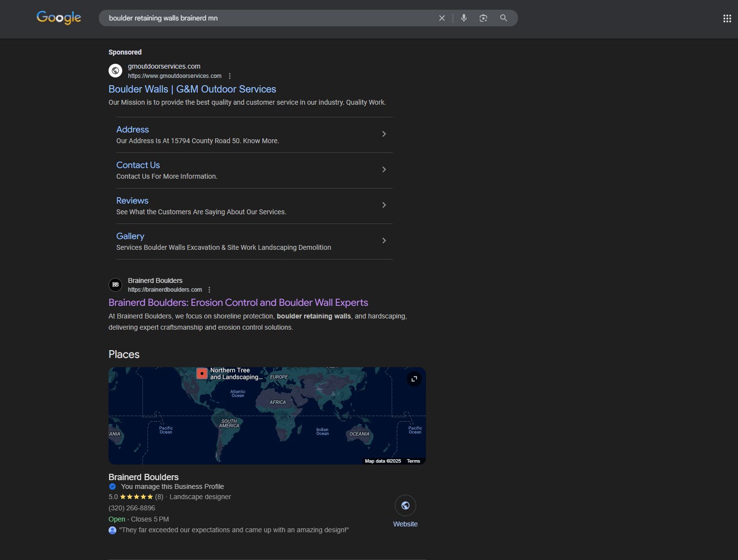Screen dimensions: 738x560
Task: Expand the Reviews row chevron
Action: 384,205
